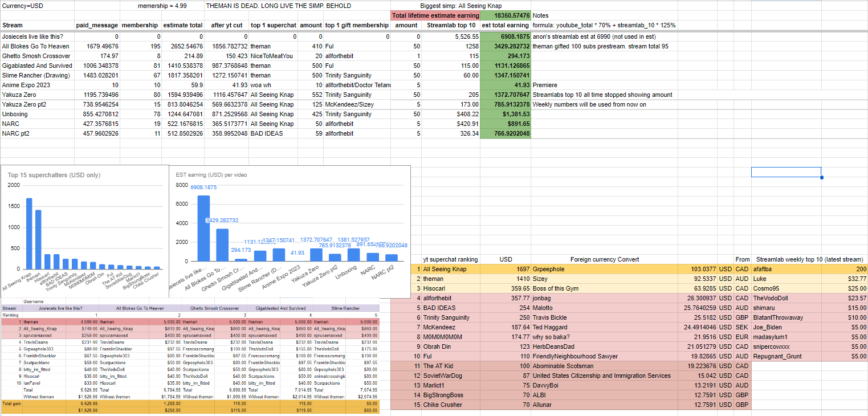This screenshot has height=416, width=868.
Task: Click the converted value 103.0377
Action: (x=696, y=269)
